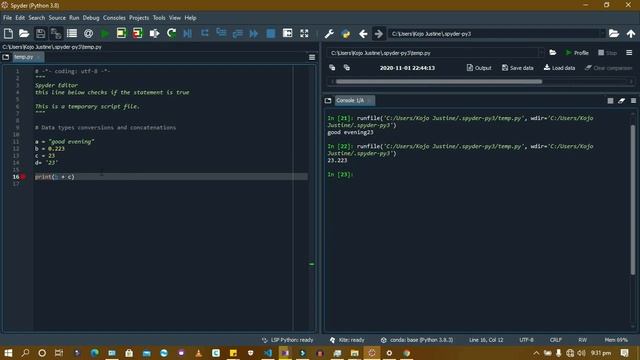
Task: Expand all profiler results icon
Action: tap(347, 68)
